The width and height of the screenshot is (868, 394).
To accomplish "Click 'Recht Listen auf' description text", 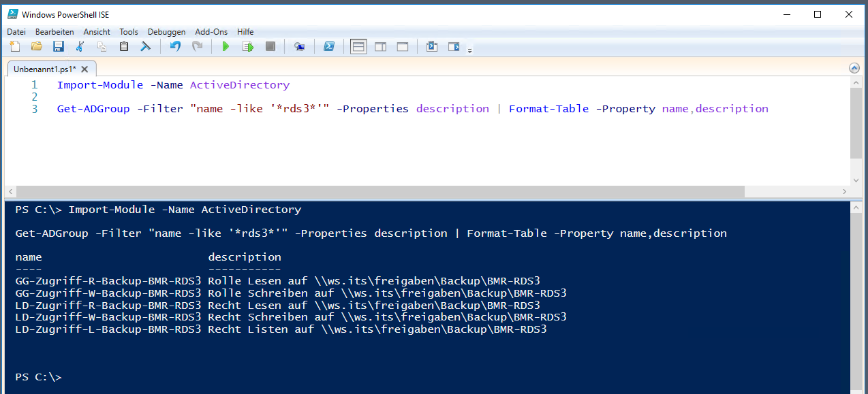I will click(x=261, y=329).
